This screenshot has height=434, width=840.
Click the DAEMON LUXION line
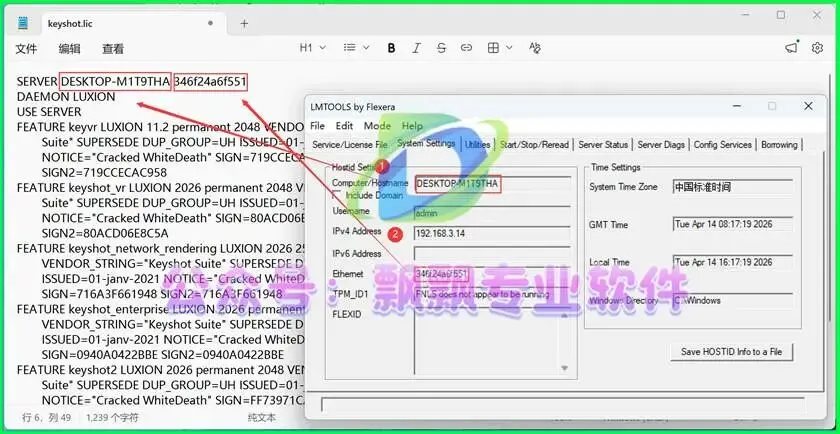point(66,97)
